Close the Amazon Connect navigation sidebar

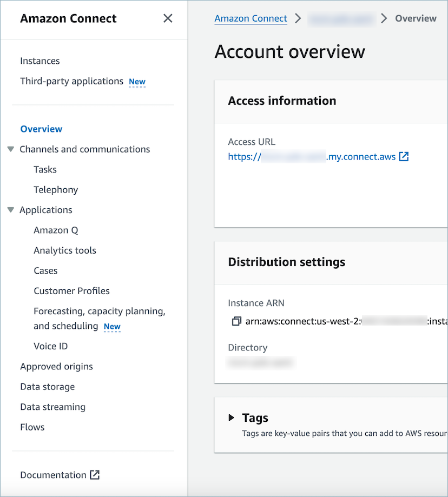pos(168,18)
